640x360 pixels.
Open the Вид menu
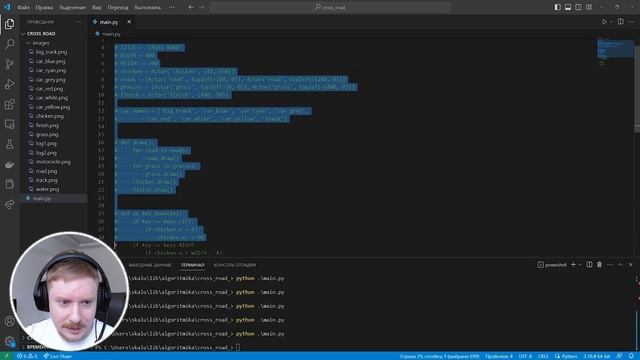tap(96, 7)
